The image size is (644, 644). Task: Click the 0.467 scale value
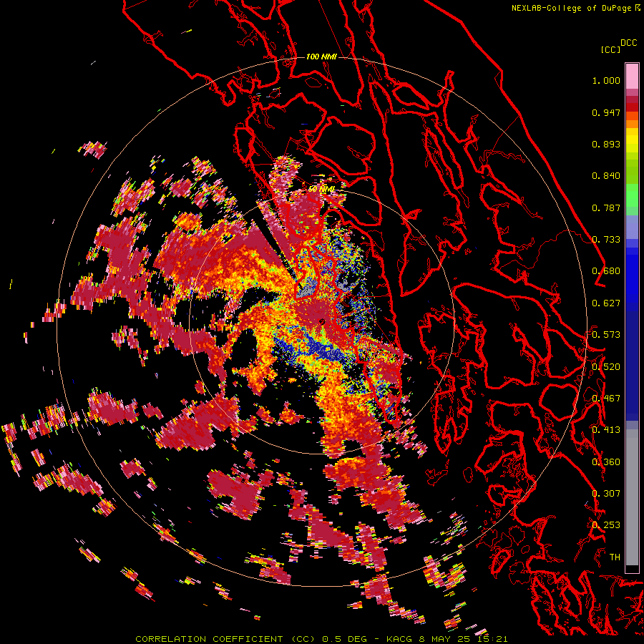point(606,399)
